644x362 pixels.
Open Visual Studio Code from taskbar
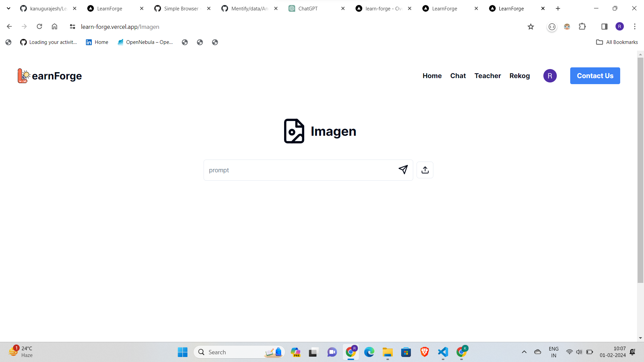[443, 352]
